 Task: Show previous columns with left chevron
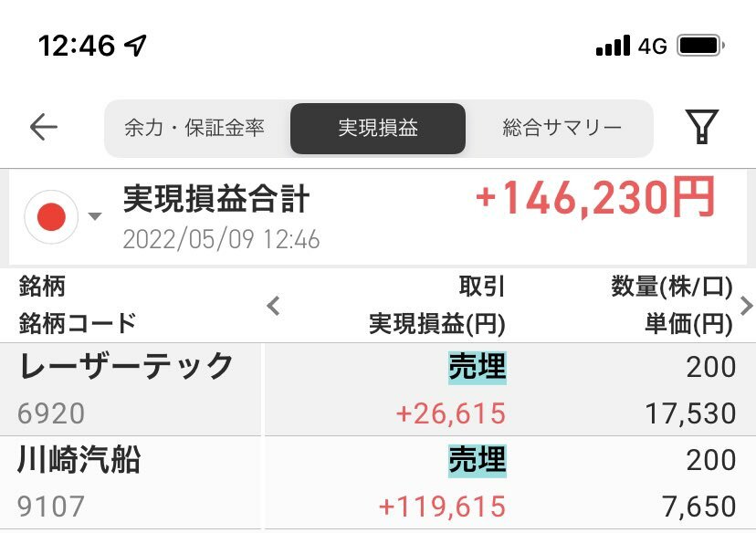pos(273,306)
